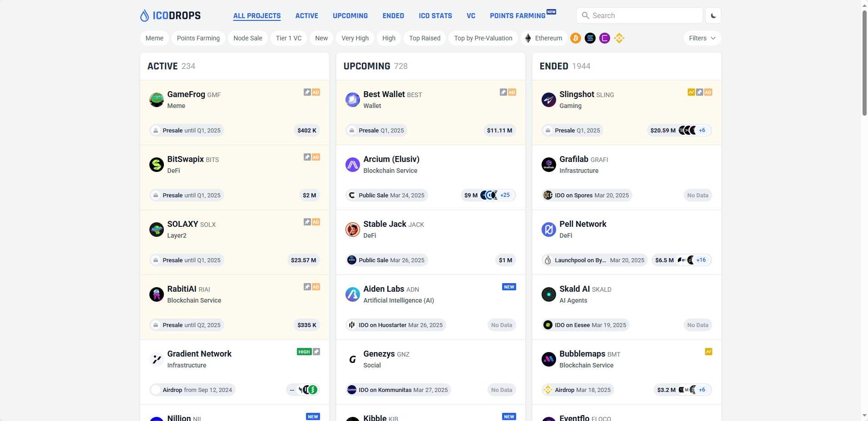868x421 pixels.
Task: Expand the +25 backers on Arcium
Action: pyautogui.click(x=505, y=195)
